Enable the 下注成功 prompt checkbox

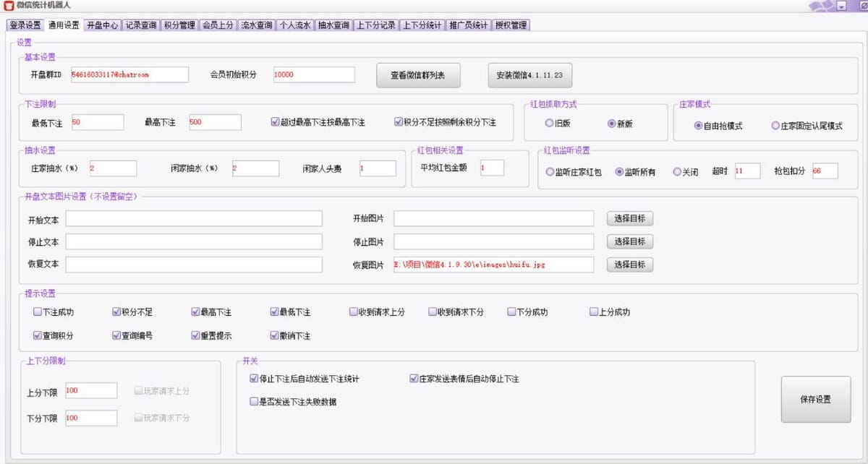pyautogui.click(x=53, y=312)
